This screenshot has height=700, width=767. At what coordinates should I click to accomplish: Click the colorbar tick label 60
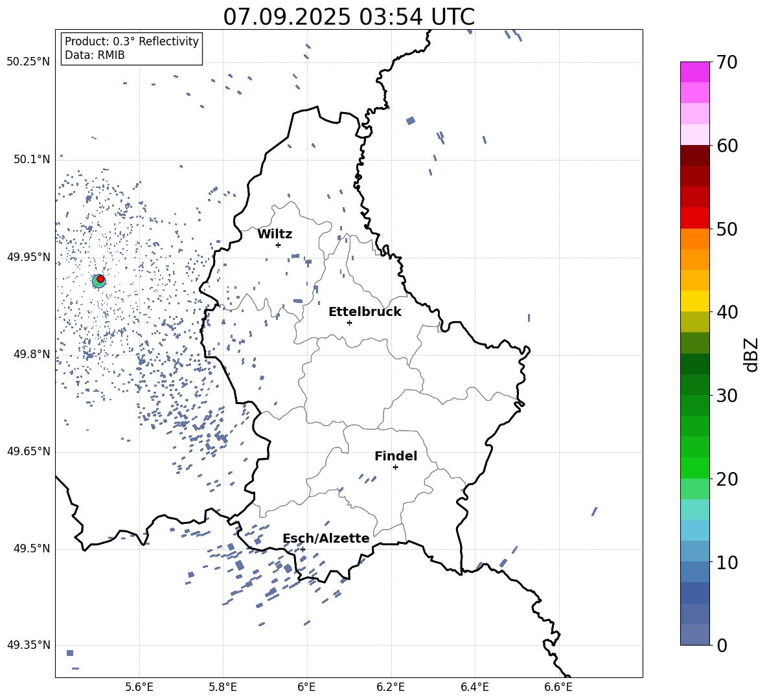coord(727,146)
